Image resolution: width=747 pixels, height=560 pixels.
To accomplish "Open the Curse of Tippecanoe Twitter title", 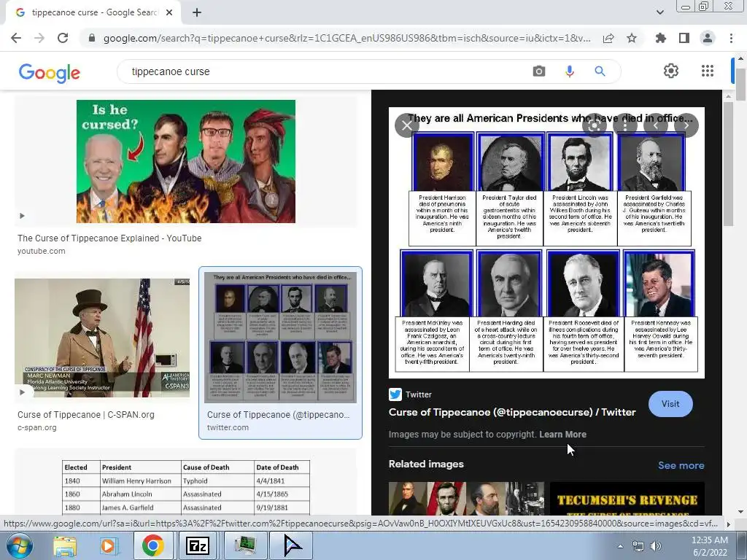I will [512, 413].
